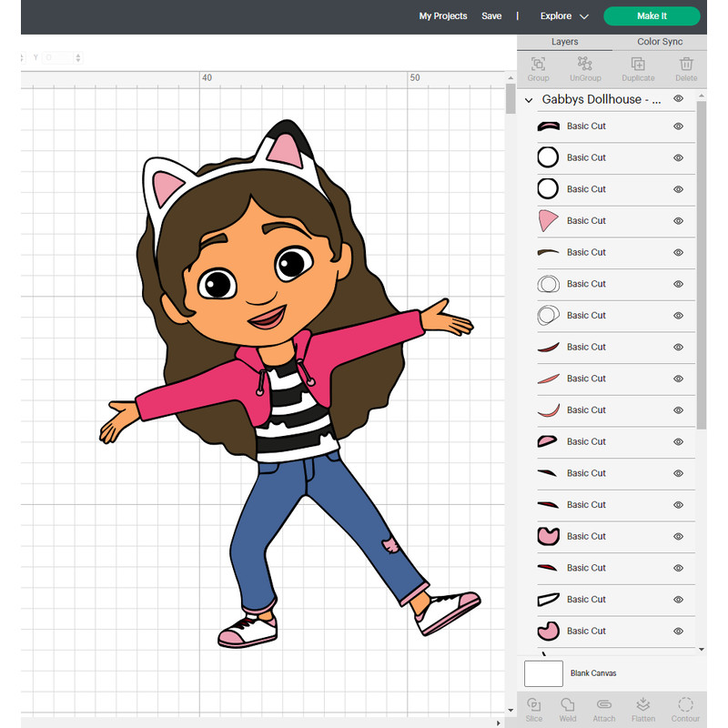Viewport: 728px width, 728px height.
Task: Click Save in the top bar
Action: (x=491, y=15)
